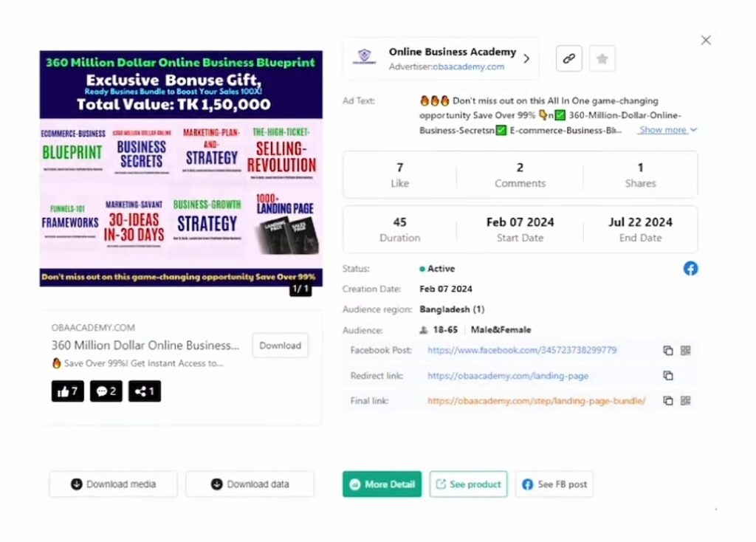Visit advertiser site obaacademy.com
Image resolution: width=756 pixels, height=542 pixels.
tap(469, 66)
